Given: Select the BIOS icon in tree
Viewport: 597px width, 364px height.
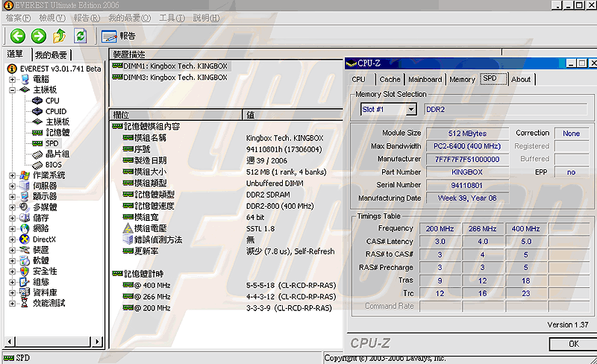Looking at the screenshot, I should click(37, 165).
